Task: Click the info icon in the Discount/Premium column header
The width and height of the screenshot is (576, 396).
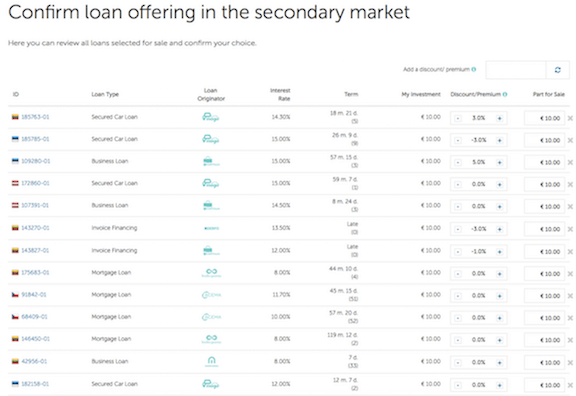Action: (x=505, y=94)
